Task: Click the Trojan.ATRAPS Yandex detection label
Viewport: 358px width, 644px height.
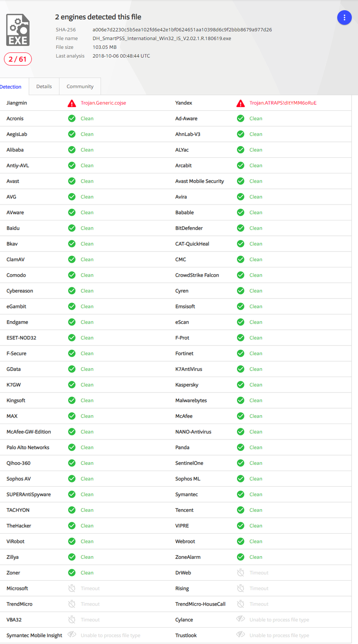Action: pos(283,103)
